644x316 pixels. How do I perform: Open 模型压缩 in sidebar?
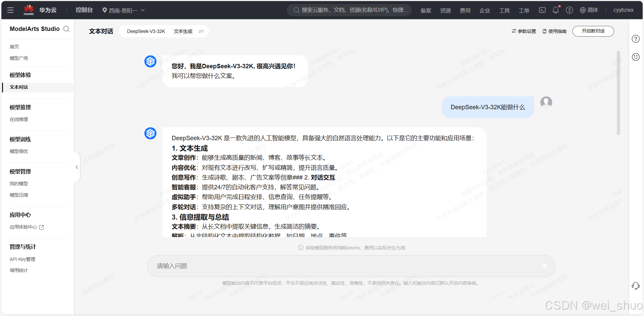[19, 195]
